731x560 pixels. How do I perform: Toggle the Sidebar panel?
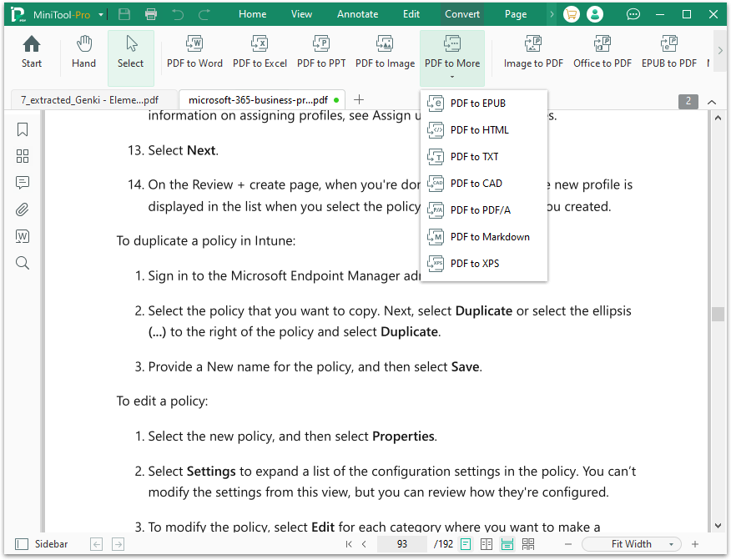[x=42, y=544]
